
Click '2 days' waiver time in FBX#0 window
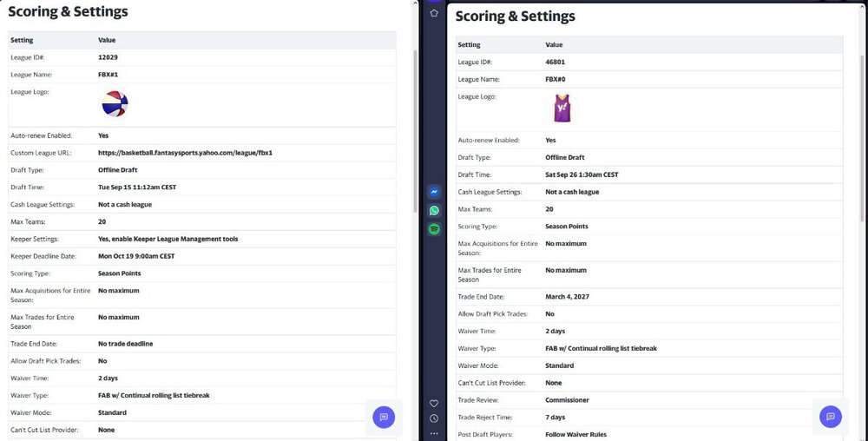[556, 331]
